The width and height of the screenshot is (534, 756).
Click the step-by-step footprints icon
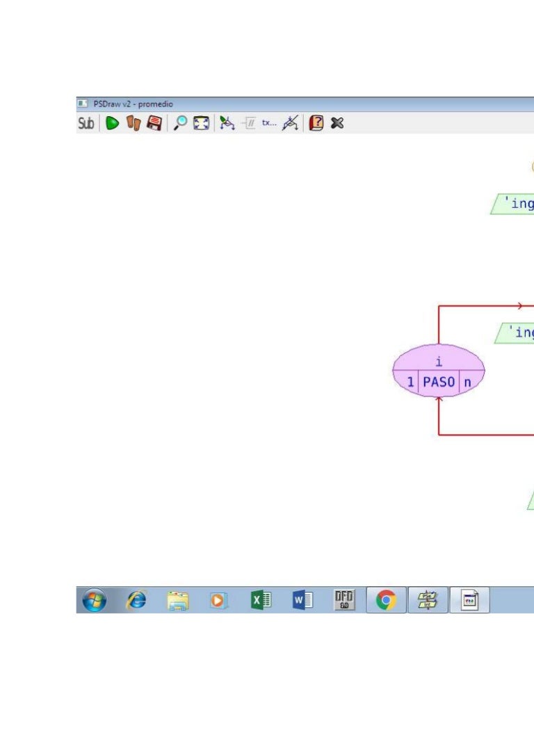(133, 123)
